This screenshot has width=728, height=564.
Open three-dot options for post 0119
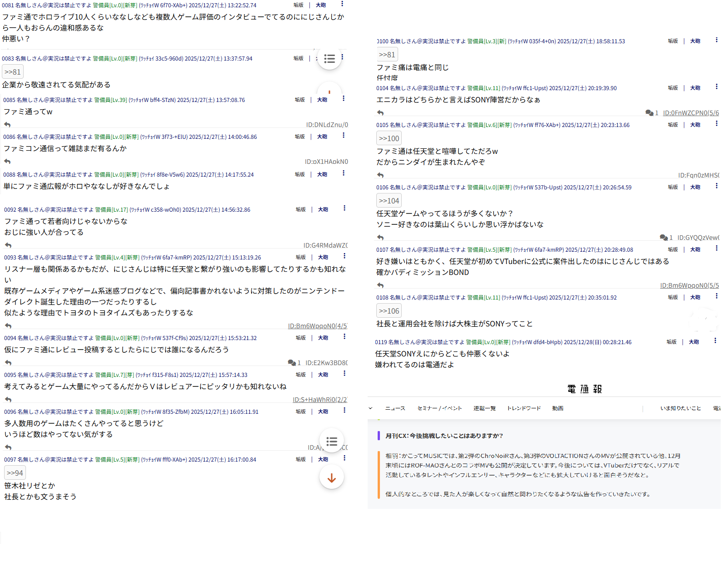715,341
